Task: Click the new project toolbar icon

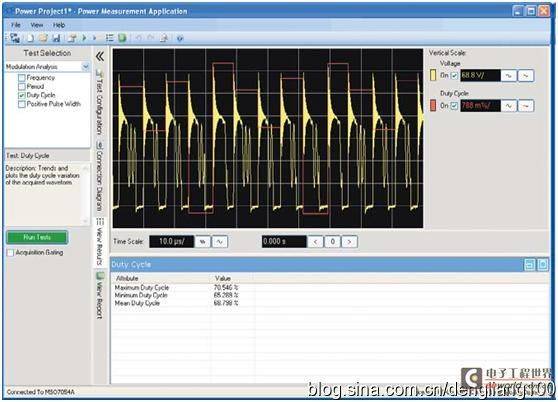Action: tap(30, 38)
